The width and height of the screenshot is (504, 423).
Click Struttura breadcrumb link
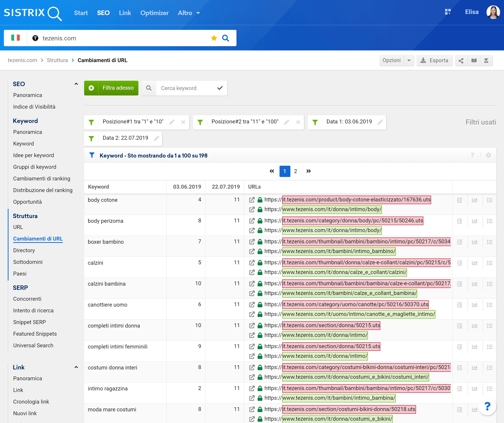coord(57,60)
